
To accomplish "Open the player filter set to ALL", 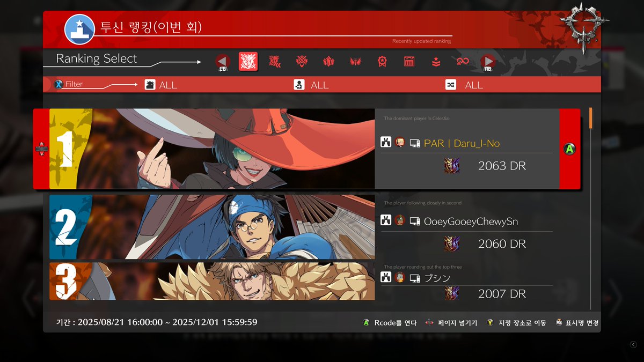I will (x=311, y=85).
